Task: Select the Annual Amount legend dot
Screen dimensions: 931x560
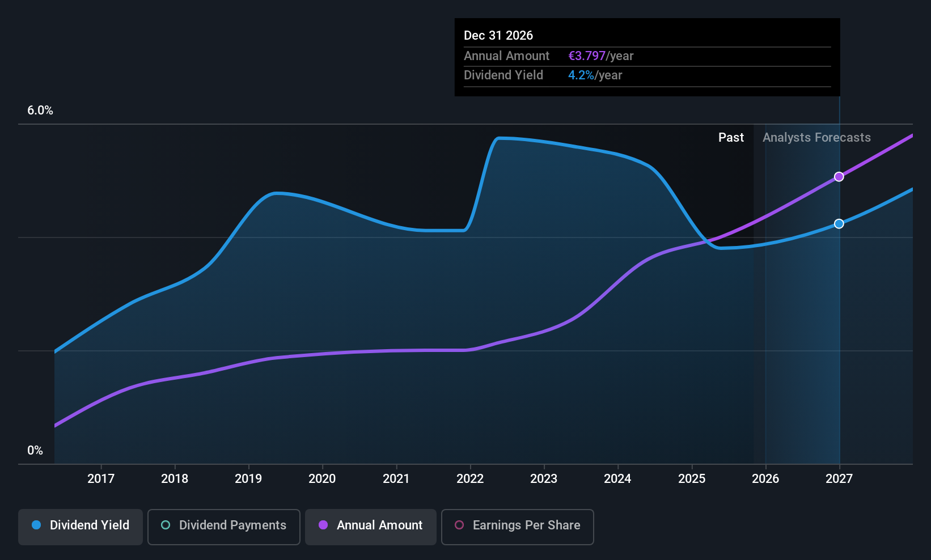Action: click(323, 525)
